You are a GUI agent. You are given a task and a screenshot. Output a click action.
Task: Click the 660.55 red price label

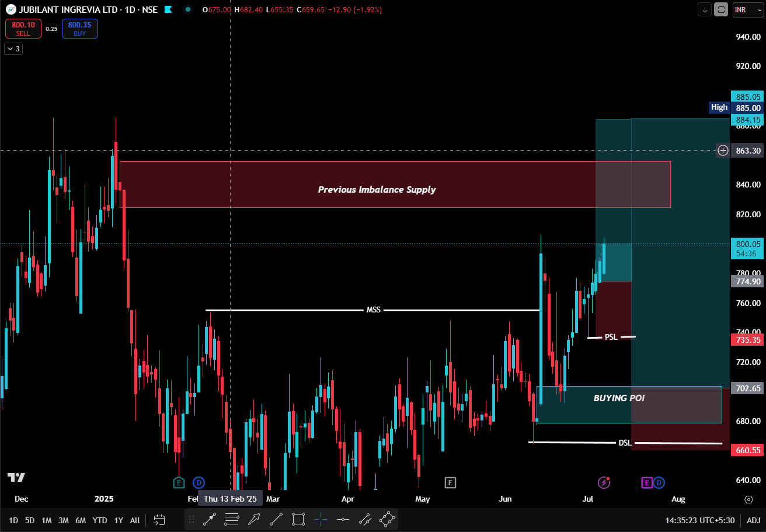(x=747, y=450)
